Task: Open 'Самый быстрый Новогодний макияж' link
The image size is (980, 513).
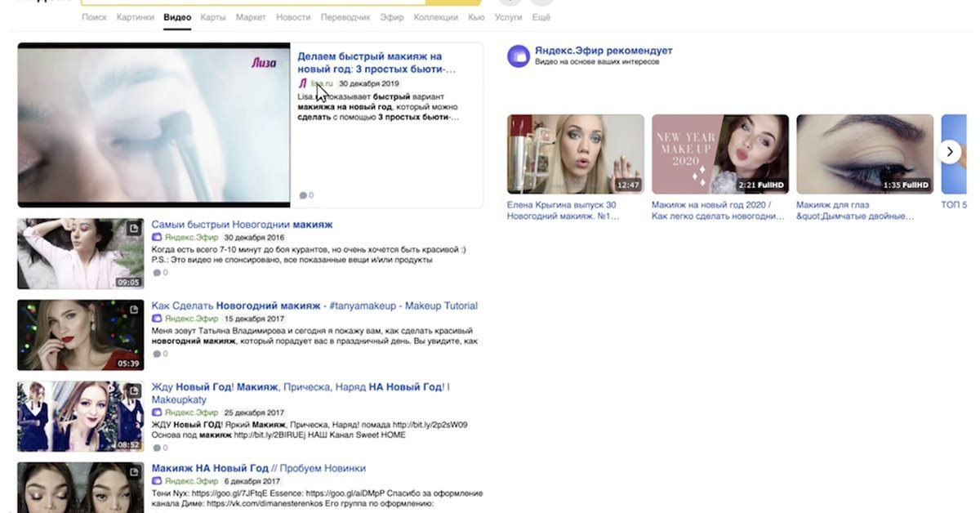Action: tap(242, 224)
